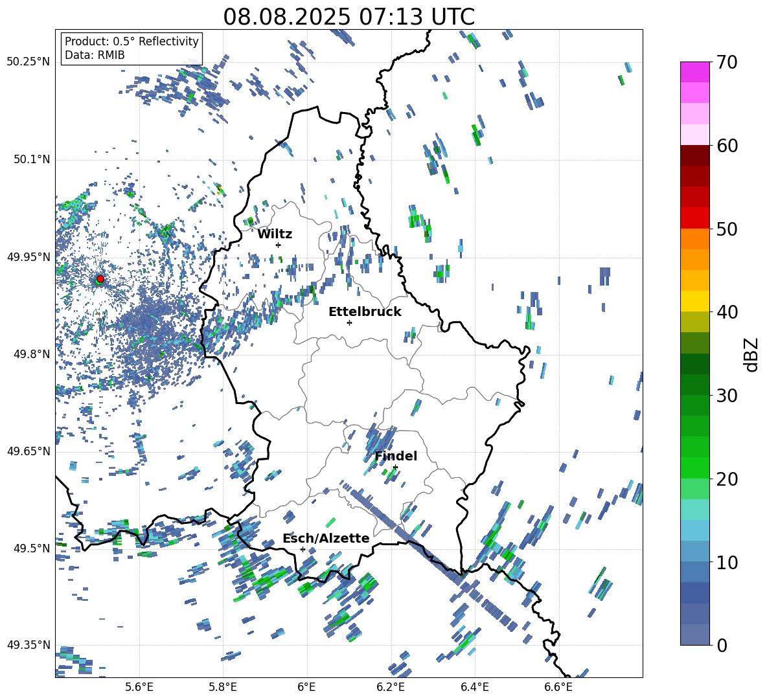Click the Findel station cross marker

[395, 467]
